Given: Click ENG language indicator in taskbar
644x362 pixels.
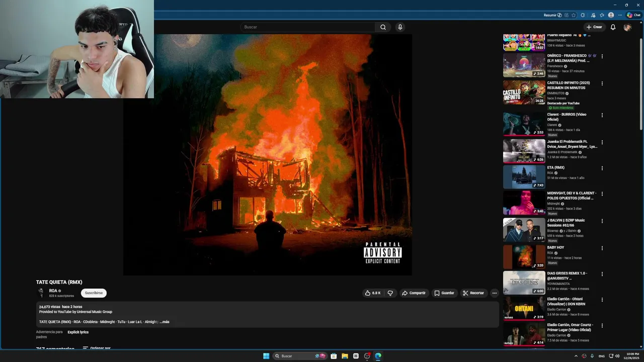Looking at the screenshot, I should pyautogui.click(x=602, y=356).
